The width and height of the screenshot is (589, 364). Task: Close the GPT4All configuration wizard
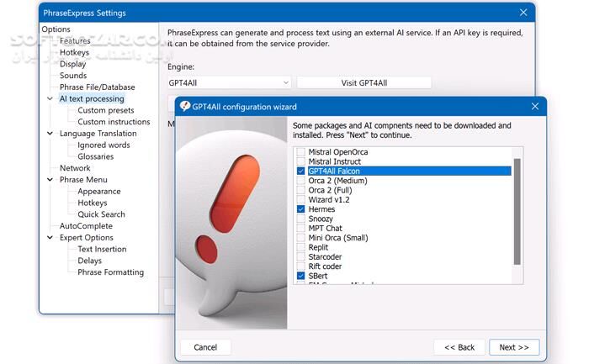[534, 107]
